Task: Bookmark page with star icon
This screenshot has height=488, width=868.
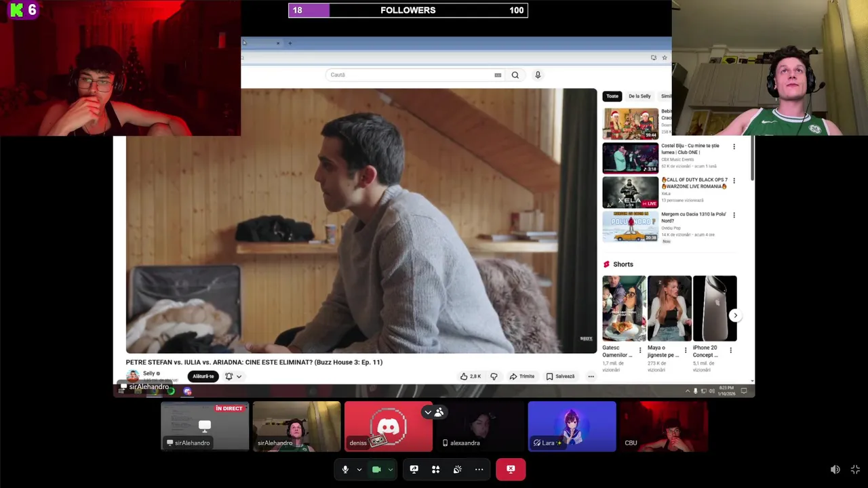Action: click(665, 58)
